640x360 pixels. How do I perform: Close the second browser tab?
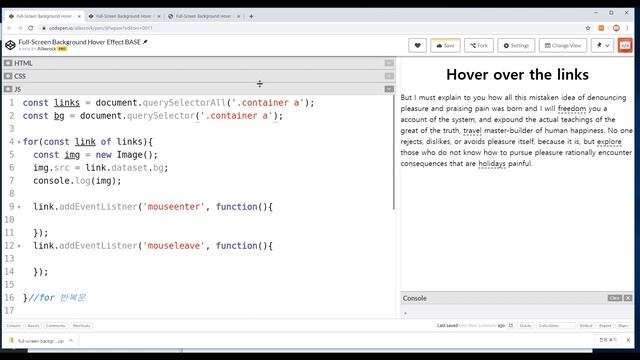[x=159, y=16]
